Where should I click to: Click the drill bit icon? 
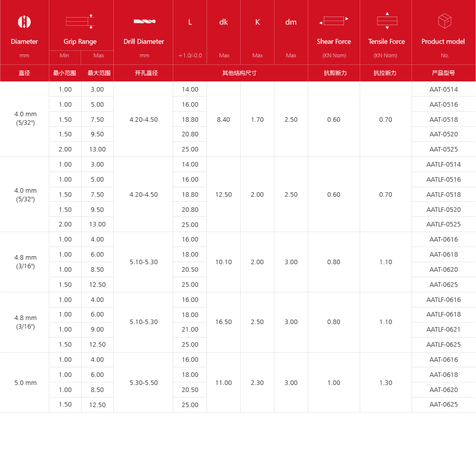144,21
